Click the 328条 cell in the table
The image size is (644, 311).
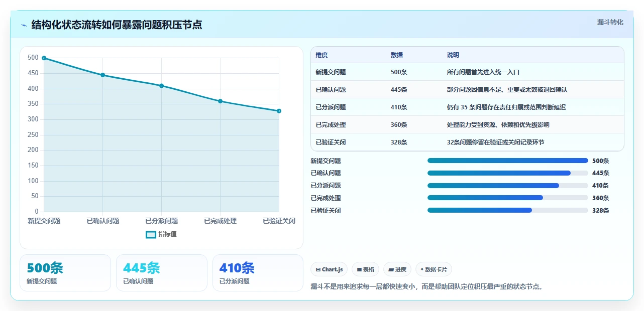click(x=399, y=142)
